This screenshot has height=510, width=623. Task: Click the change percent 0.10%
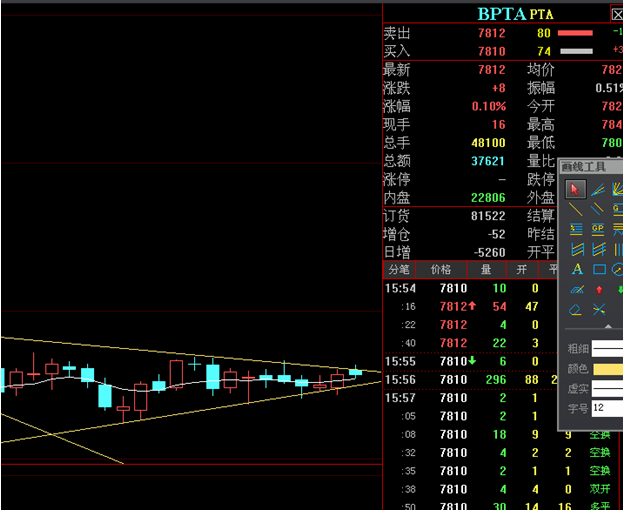click(489, 106)
